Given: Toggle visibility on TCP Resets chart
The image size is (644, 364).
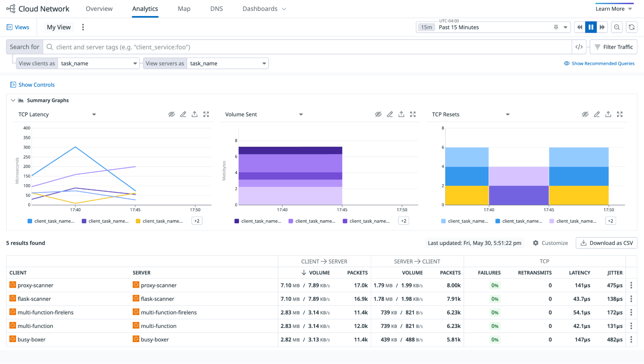Looking at the screenshot, I should pyautogui.click(x=585, y=114).
